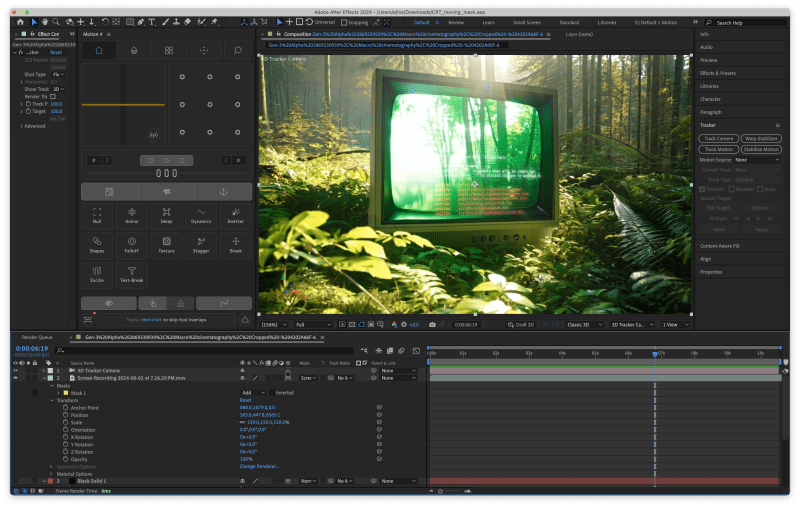Select the Brush tool
This screenshot has width=800, height=507.
(x=165, y=22)
